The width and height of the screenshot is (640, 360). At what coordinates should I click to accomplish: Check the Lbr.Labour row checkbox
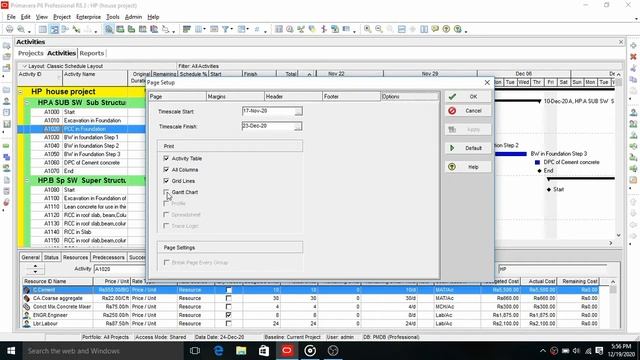click(229, 323)
